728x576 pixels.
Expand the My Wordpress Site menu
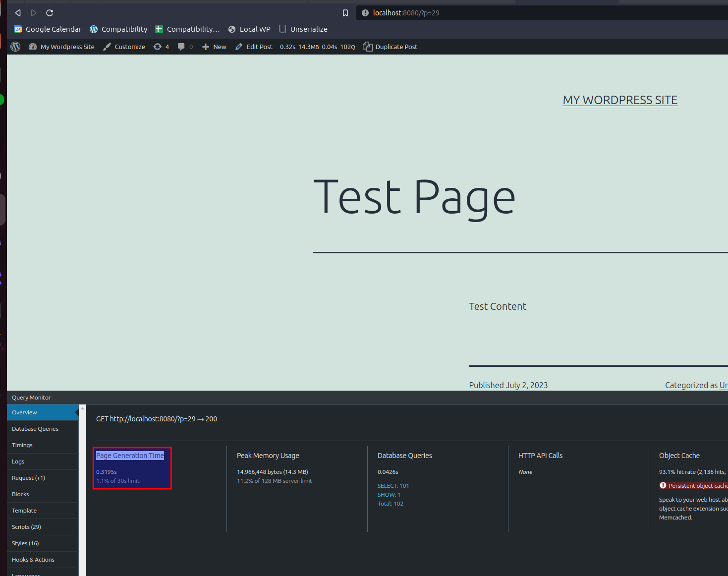coord(61,47)
